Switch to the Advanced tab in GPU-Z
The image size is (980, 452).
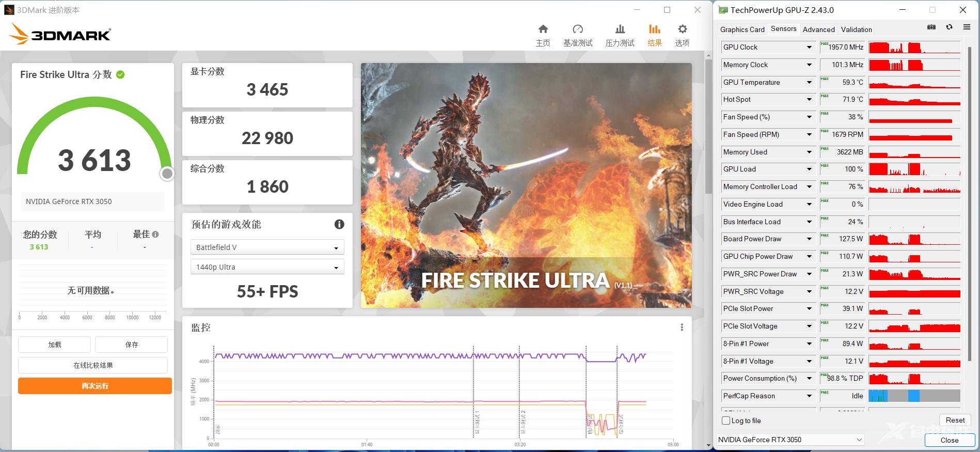[818, 29]
